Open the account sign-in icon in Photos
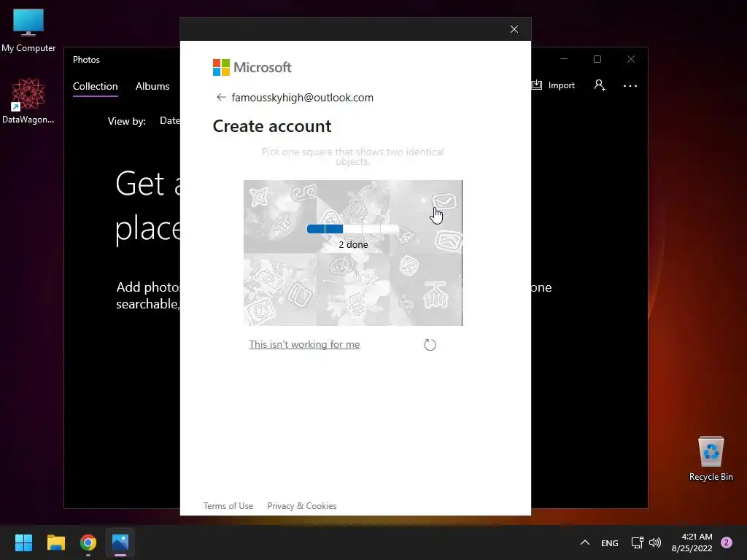This screenshot has width=747, height=560. (x=600, y=85)
